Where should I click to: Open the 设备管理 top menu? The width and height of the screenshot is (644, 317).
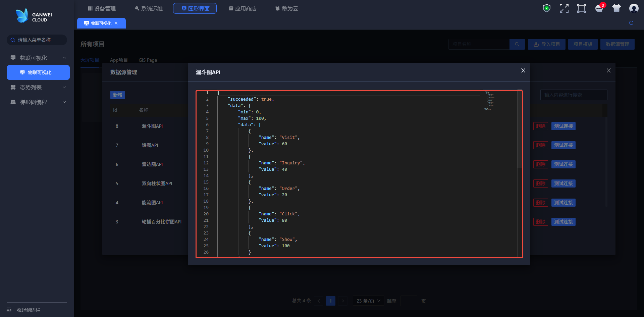[x=102, y=8]
